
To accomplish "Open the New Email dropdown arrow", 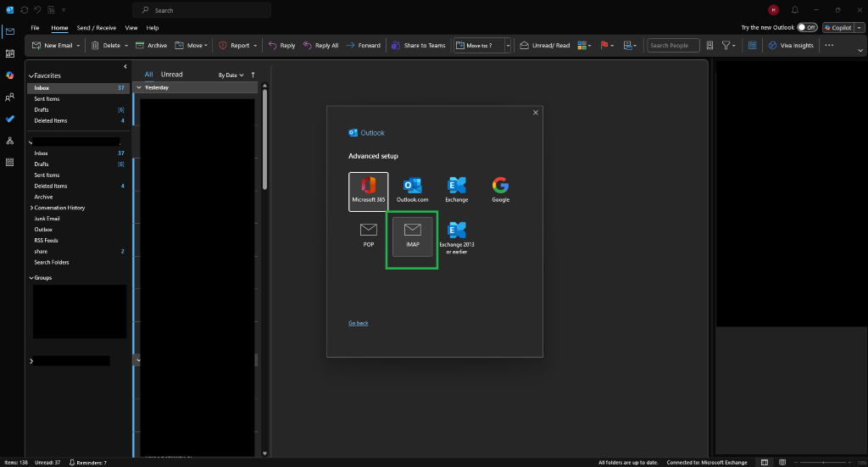I will pos(78,46).
